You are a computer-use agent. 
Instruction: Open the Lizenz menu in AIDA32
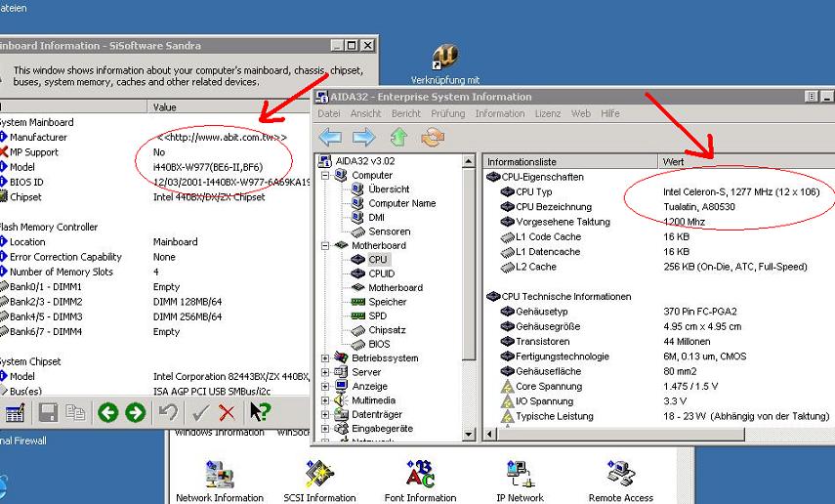548,113
